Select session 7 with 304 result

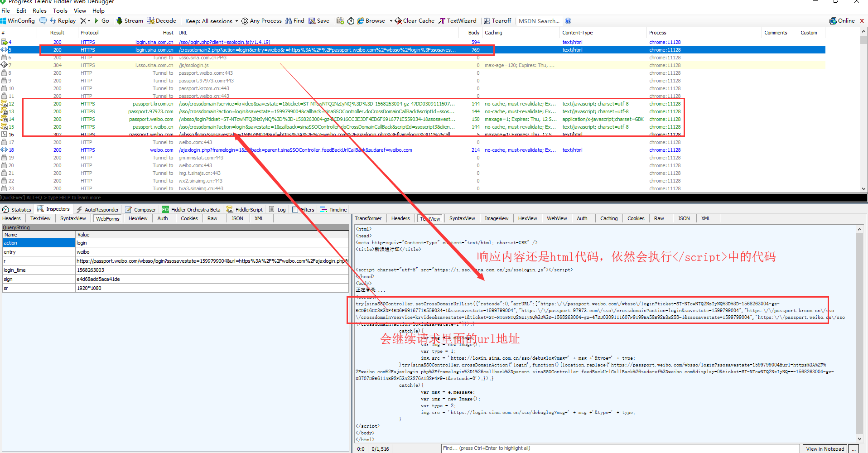tap(412, 65)
